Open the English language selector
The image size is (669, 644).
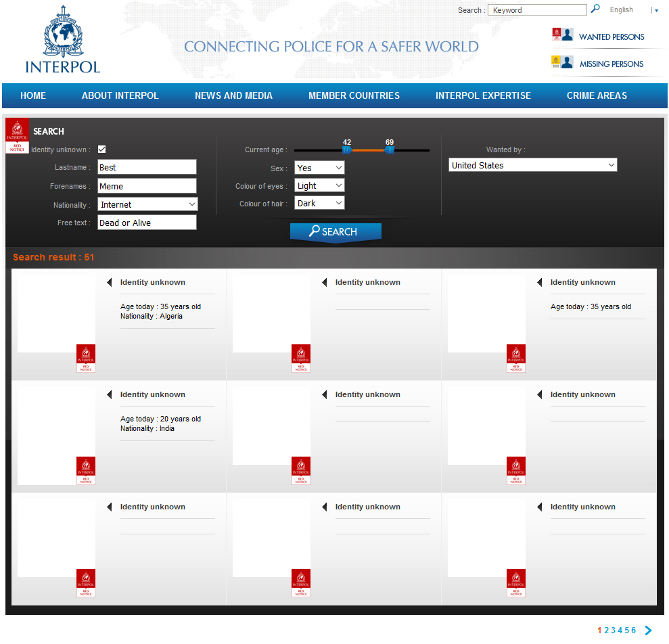(634, 10)
